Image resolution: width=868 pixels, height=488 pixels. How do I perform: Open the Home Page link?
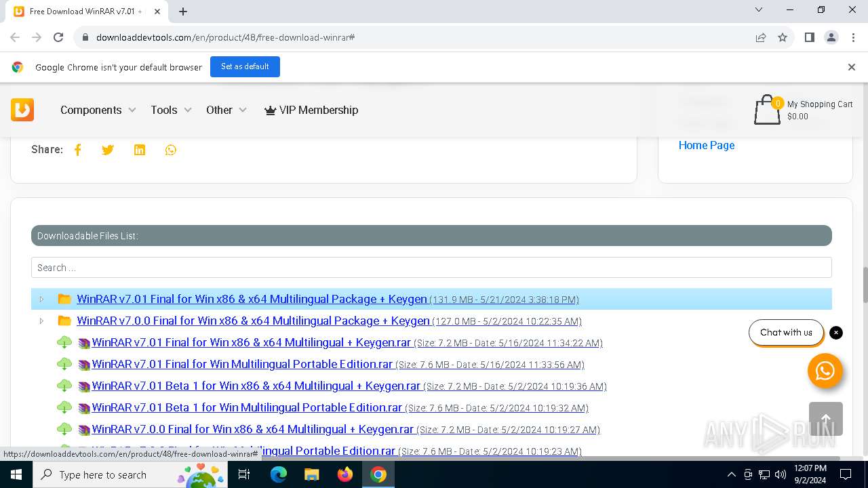tap(707, 145)
